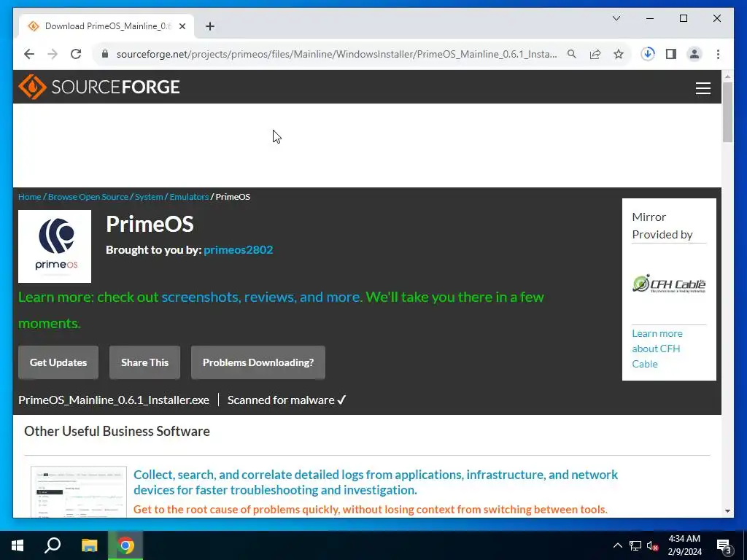747x560 pixels.
Task: Click the Chrome taskbar icon
Action: pos(125,545)
